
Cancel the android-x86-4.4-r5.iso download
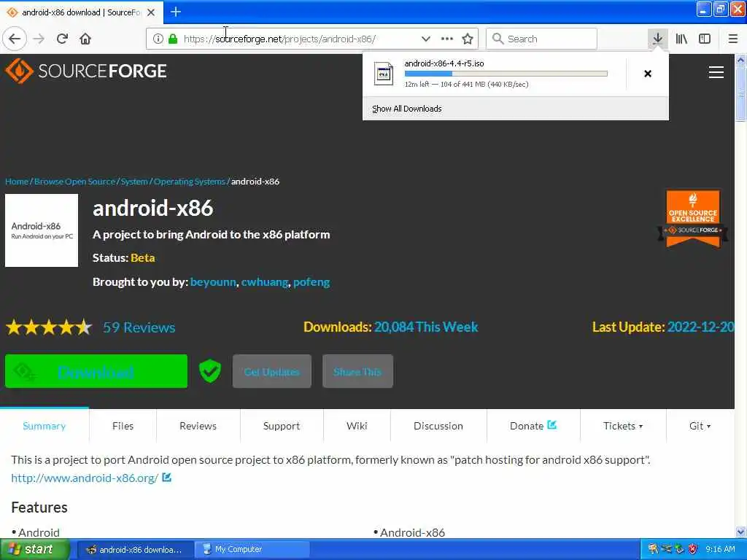pos(648,74)
